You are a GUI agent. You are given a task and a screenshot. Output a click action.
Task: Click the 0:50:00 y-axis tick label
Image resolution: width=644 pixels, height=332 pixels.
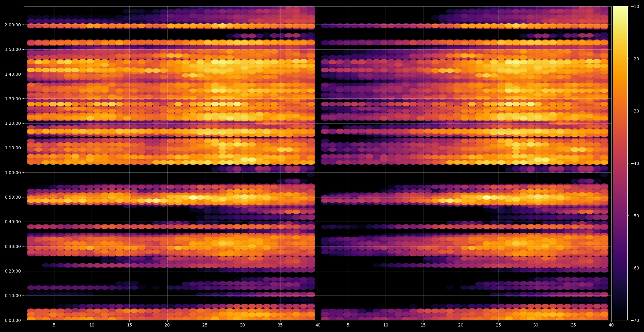click(13, 197)
